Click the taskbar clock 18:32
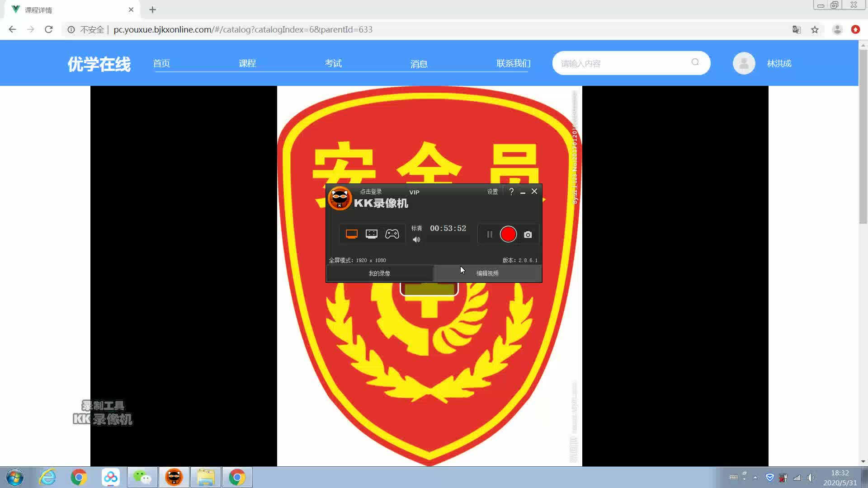Screen dimensions: 868x488 [x=840, y=473]
